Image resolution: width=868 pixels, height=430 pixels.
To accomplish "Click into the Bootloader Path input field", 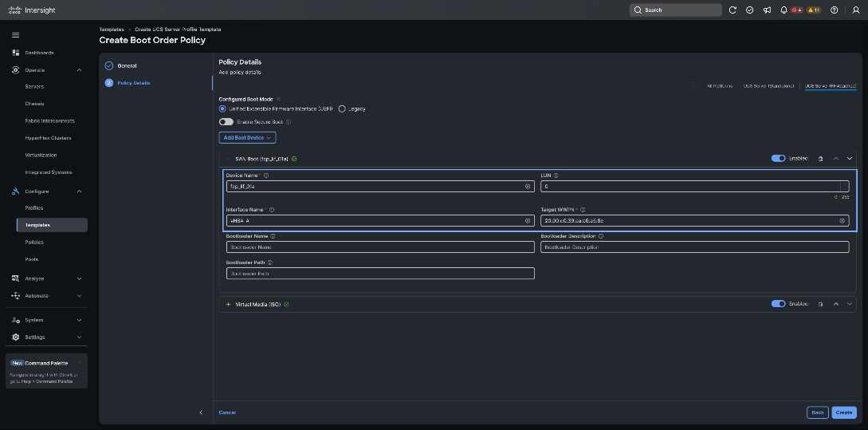I will tap(380, 274).
